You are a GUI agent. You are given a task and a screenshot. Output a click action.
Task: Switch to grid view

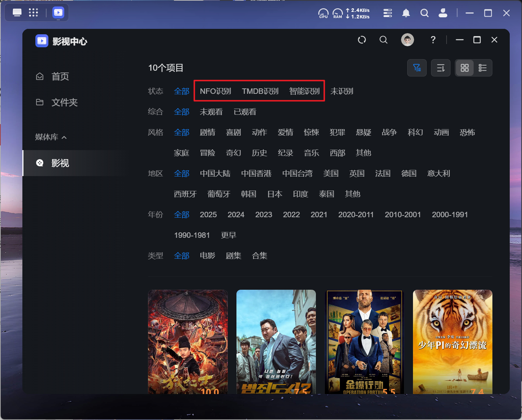465,68
